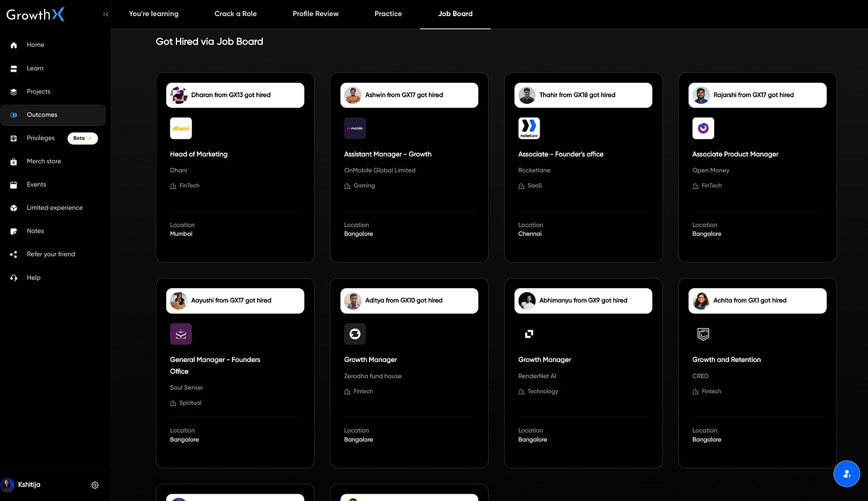
Task: Click the Merch store bag icon
Action: 14,162
